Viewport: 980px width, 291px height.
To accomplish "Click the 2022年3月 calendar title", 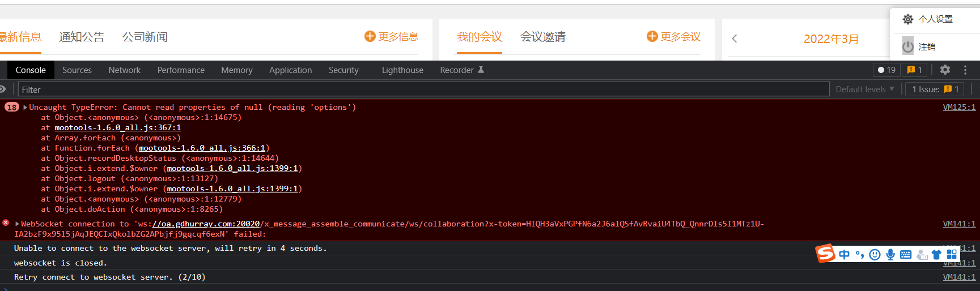I will click(831, 38).
